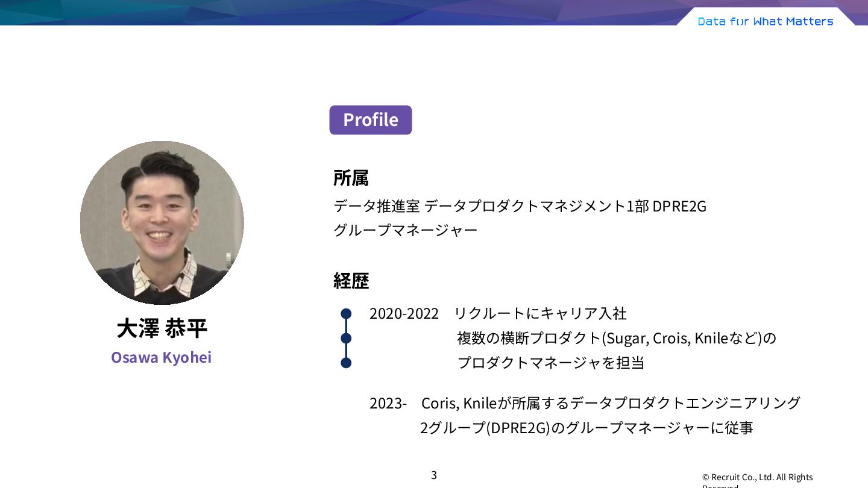The width and height of the screenshot is (868, 488).
Task: Click the Sugar, Crois, Knile products line
Action: 617,338
